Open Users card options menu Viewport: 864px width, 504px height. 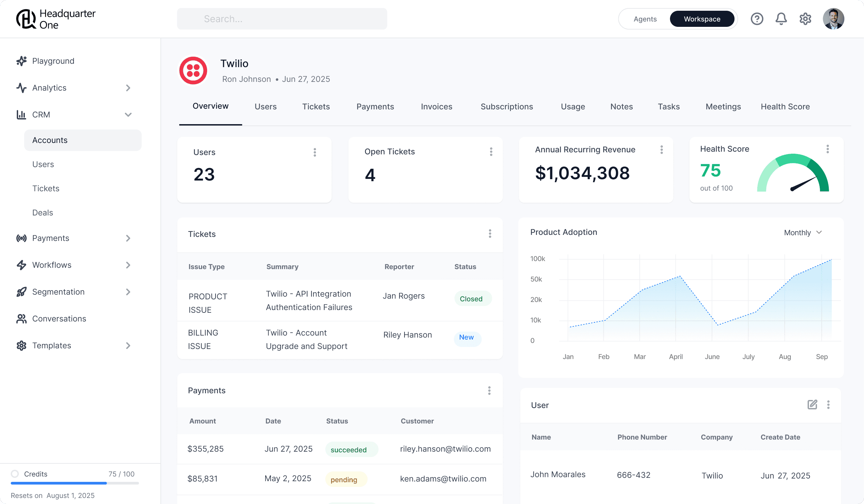click(x=315, y=152)
